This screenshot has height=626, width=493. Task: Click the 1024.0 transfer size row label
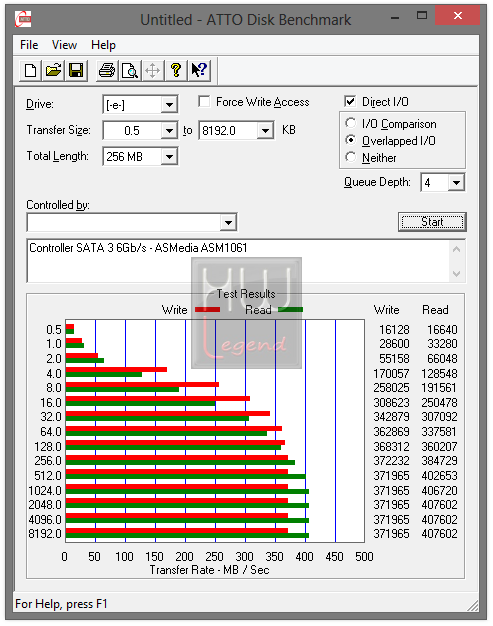[x=45, y=490]
